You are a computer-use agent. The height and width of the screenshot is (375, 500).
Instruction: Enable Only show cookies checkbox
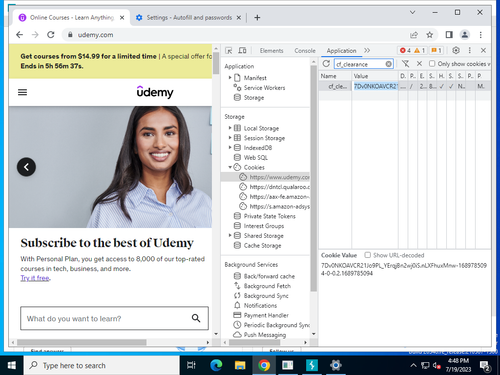pos(432,63)
